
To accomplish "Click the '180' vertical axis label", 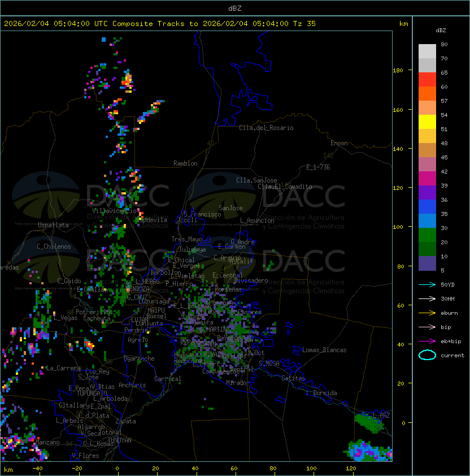I will tap(398, 71).
